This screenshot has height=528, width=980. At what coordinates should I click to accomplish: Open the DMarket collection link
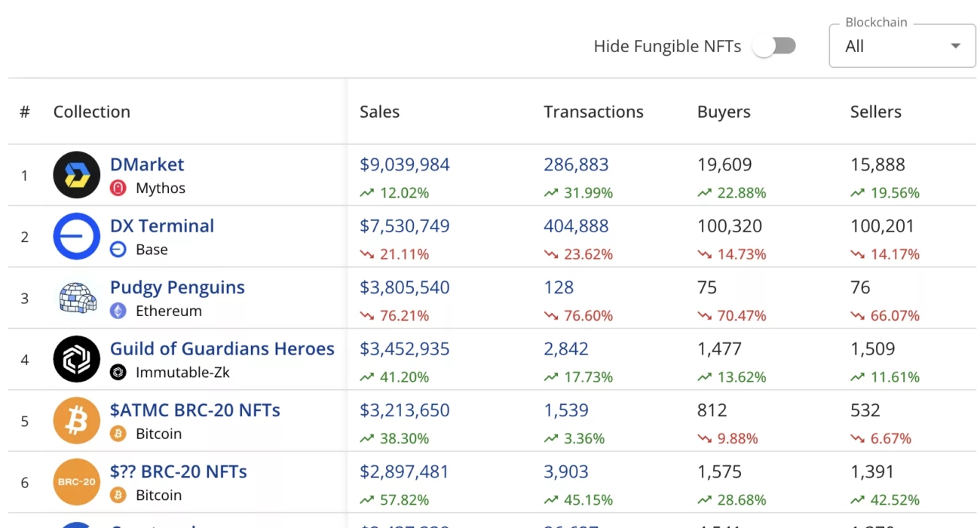(147, 164)
